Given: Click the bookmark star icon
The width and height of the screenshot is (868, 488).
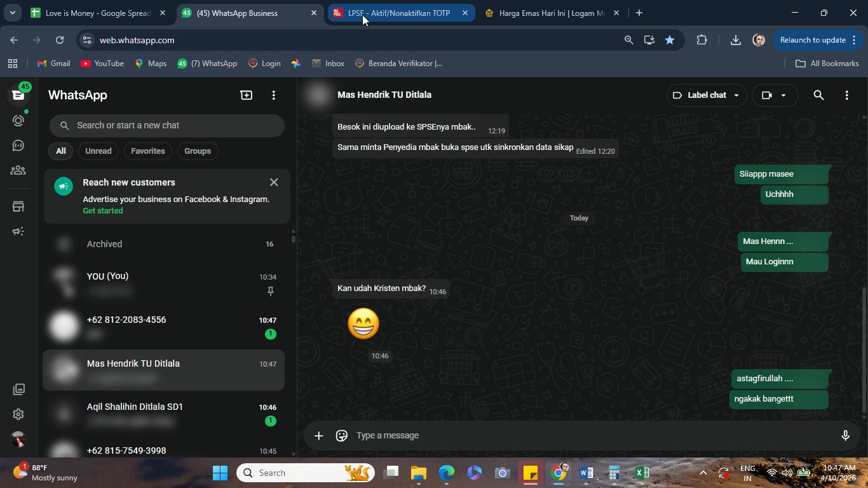Looking at the screenshot, I should tap(670, 40).
